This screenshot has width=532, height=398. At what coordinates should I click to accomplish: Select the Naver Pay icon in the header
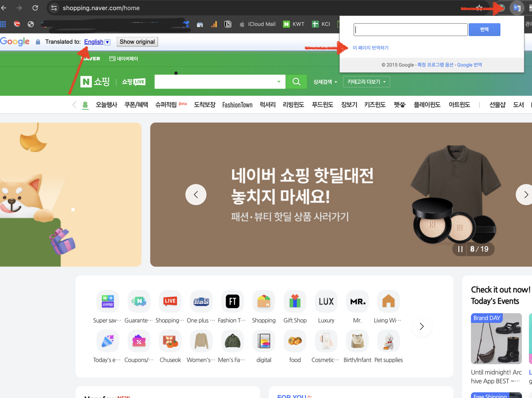(x=113, y=58)
